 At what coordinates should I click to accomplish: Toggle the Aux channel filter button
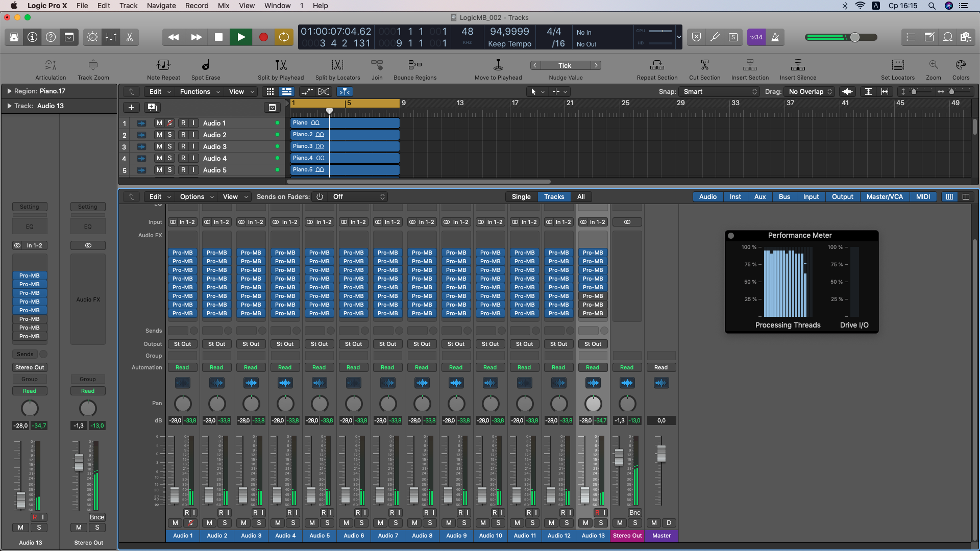tap(760, 197)
